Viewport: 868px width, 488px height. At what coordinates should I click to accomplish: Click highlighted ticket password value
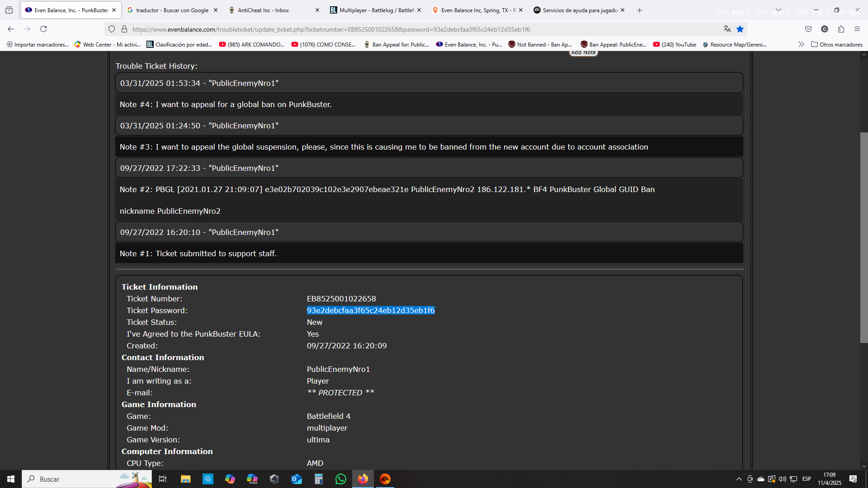371,310
